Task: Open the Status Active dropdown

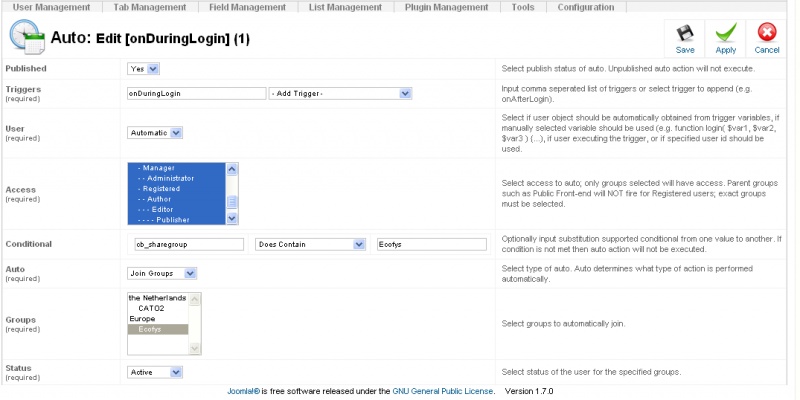Action: (155, 372)
